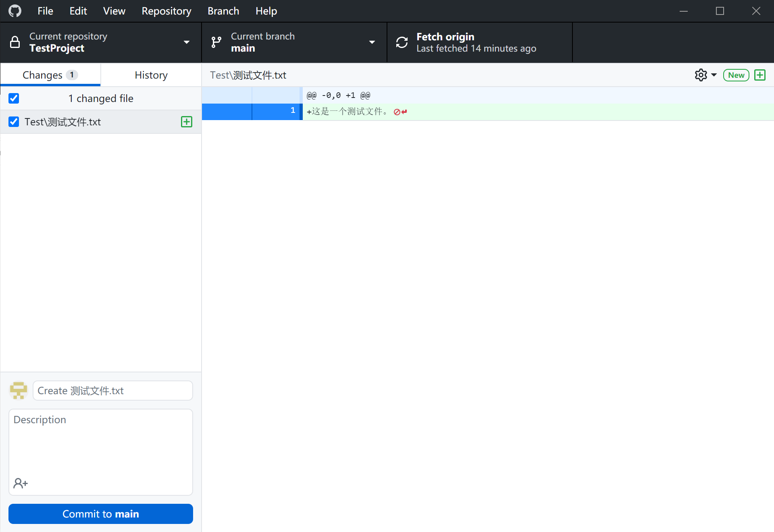Switch to the History tab
Screen dimensions: 774x532
click(151, 75)
